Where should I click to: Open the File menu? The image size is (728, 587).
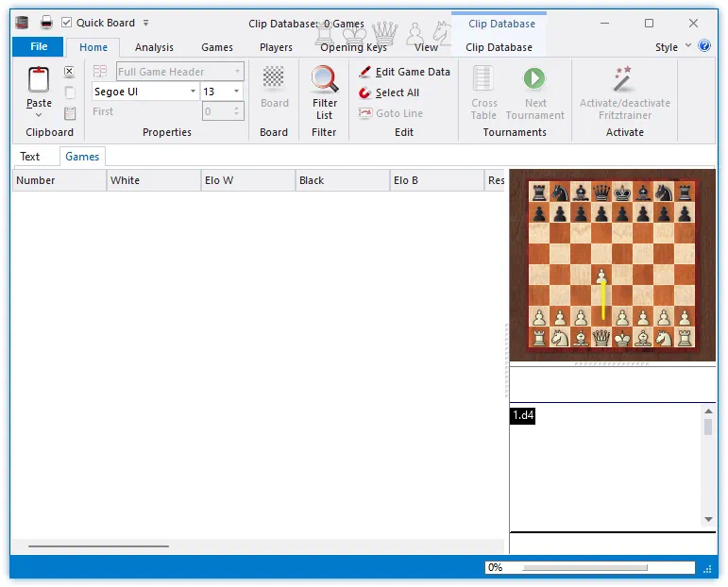coord(38,46)
